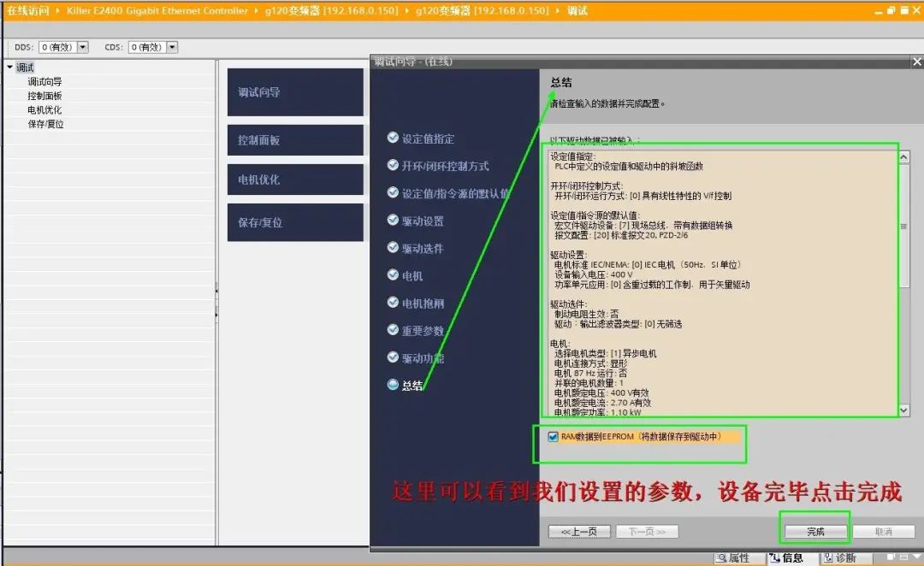Collapse the left panel via splitter arrow
The width and height of the screenshot is (924, 566).
(216, 291)
